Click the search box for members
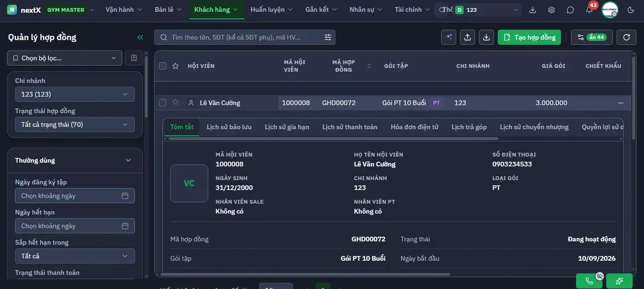Viewport: 644px width, 289px height. (245, 37)
